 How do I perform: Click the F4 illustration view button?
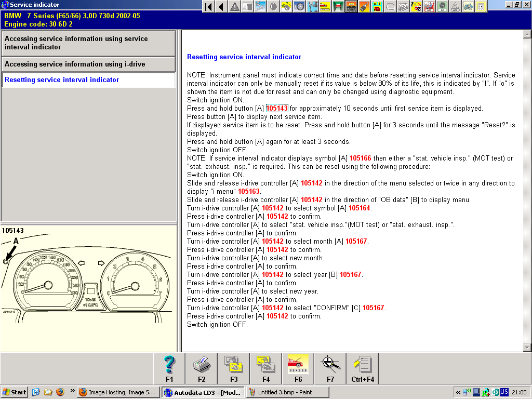click(266, 369)
